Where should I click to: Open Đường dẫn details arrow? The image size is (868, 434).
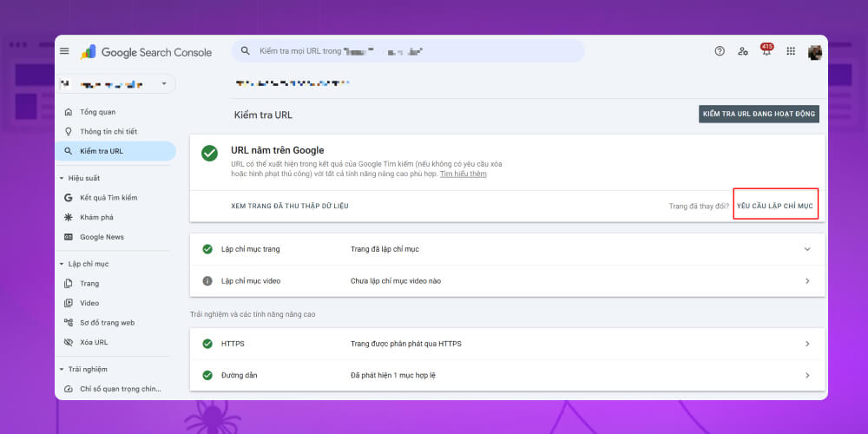807,375
